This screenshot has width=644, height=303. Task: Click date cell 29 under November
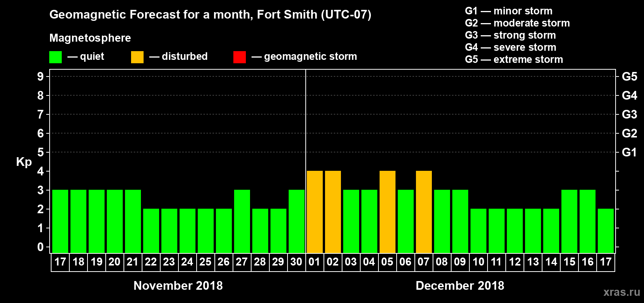pyautogui.click(x=278, y=262)
